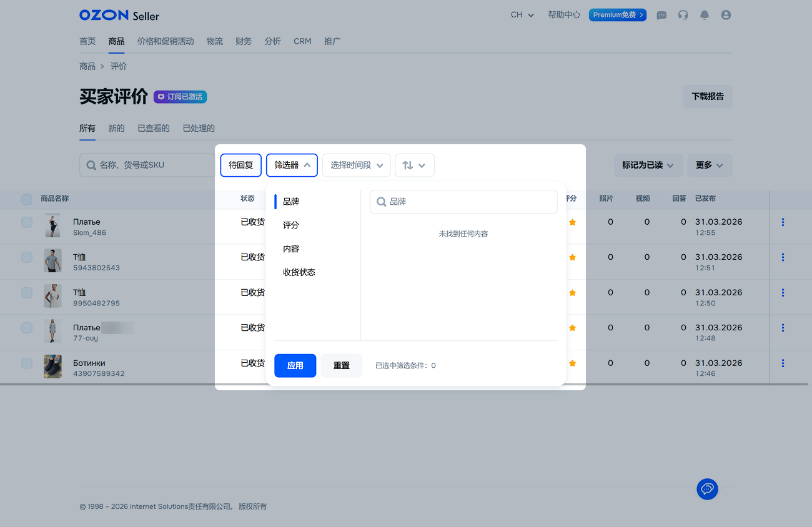Click the OZON Seller logo
The image size is (812, 527).
click(x=119, y=15)
